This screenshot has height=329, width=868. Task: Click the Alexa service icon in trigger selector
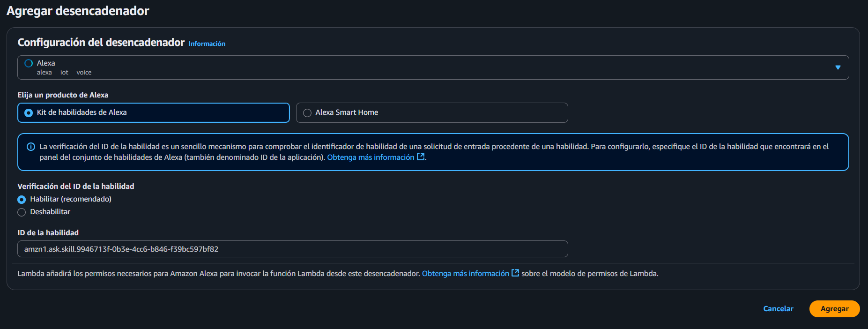29,63
